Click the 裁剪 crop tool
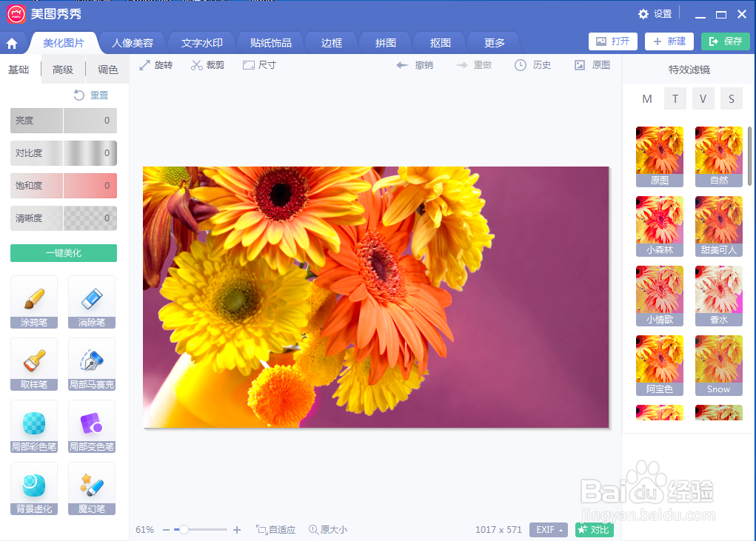 click(x=208, y=65)
